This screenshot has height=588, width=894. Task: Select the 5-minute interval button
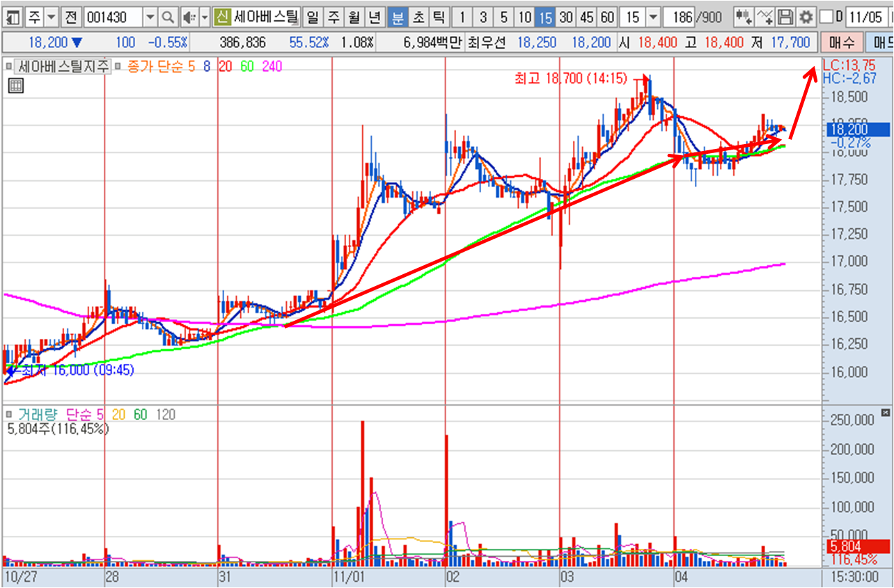click(504, 16)
